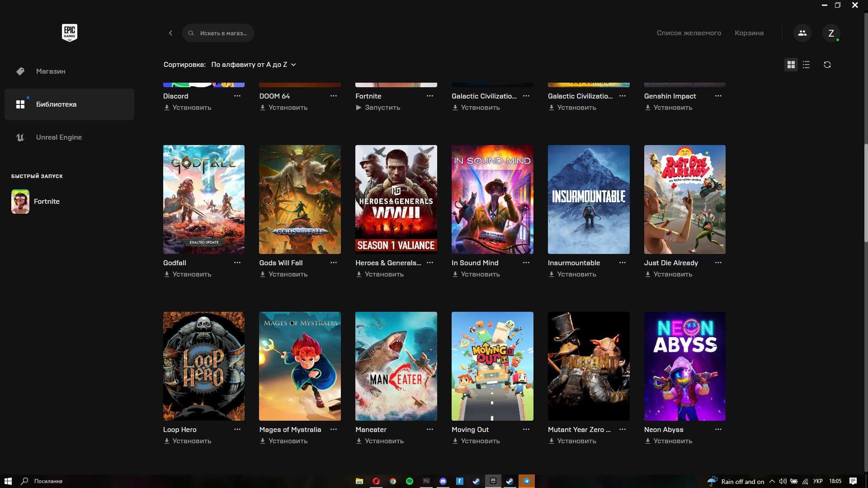The height and width of the screenshot is (488, 868).
Task: Open Корзина cart
Action: tap(749, 33)
